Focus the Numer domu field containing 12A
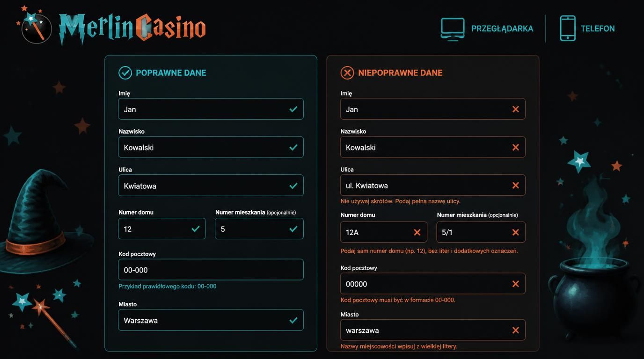This screenshot has height=359, width=644. pos(384,232)
